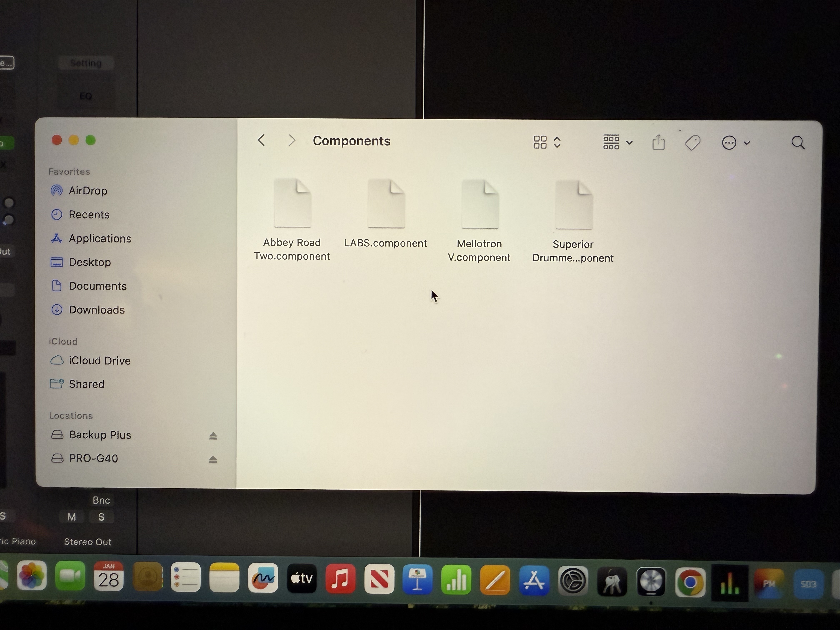Click the EQ slot in Logic's channel strip

[x=86, y=96]
